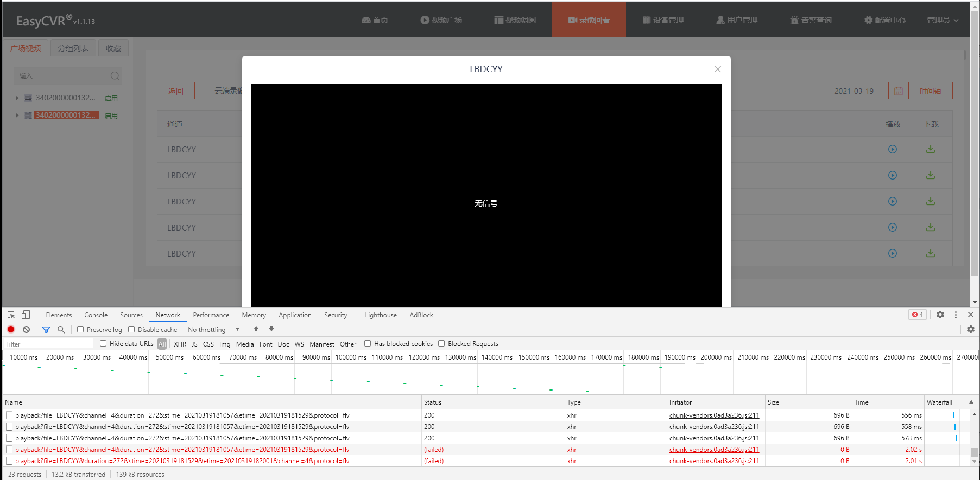Viewport: 980px width, 480px height.
Task: Go to 设备管理 navigation item
Action: point(663,20)
